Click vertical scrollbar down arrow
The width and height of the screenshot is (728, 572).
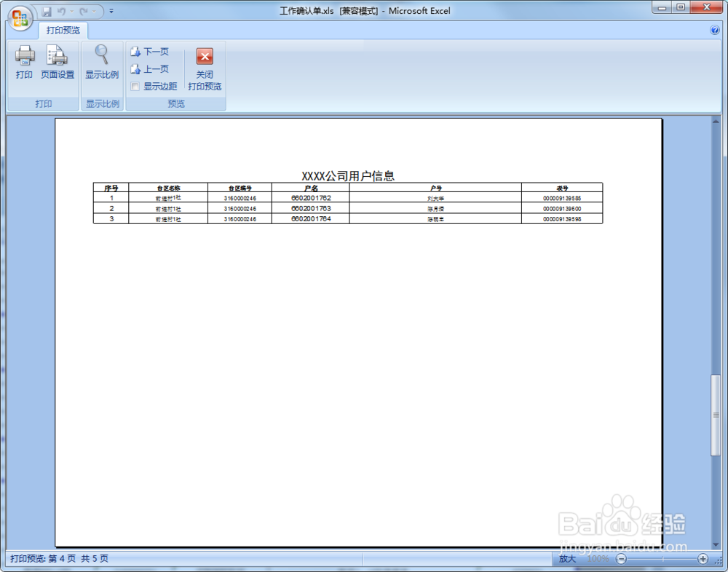tap(716, 544)
